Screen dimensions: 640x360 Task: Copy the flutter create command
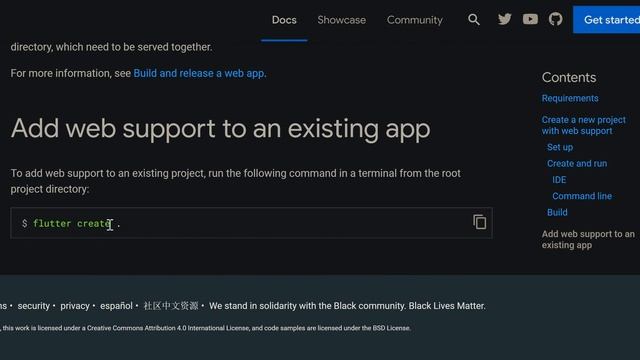[x=480, y=222]
